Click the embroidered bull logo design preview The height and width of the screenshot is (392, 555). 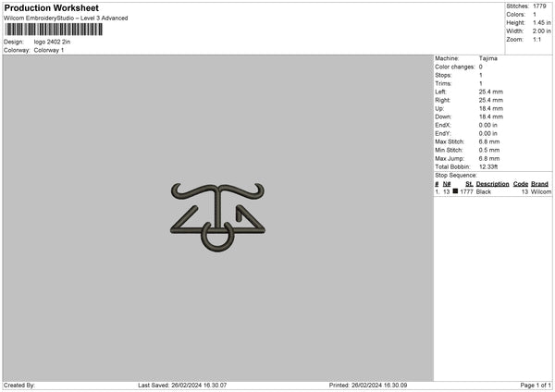[x=217, y=217]
